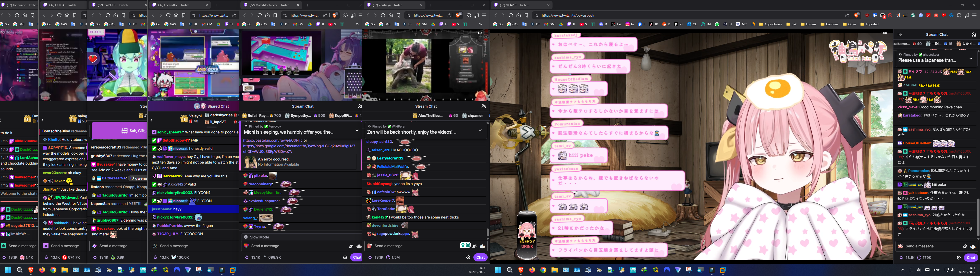
Task: Show hidden bookmarks in Zentreya window
Action: click(x=481, y=24)
